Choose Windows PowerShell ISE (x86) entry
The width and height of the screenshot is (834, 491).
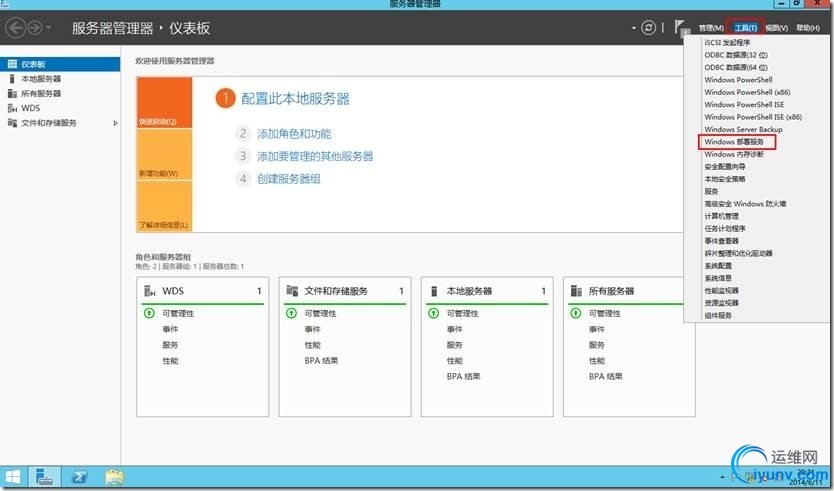(753, 117)
